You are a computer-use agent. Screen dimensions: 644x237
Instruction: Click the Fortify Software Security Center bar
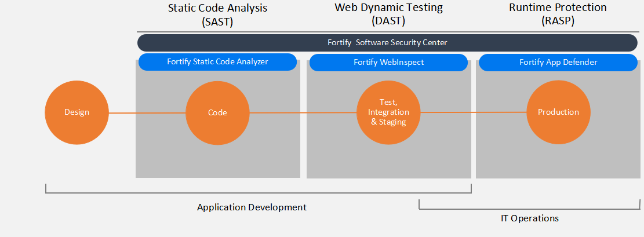[387, 43]
